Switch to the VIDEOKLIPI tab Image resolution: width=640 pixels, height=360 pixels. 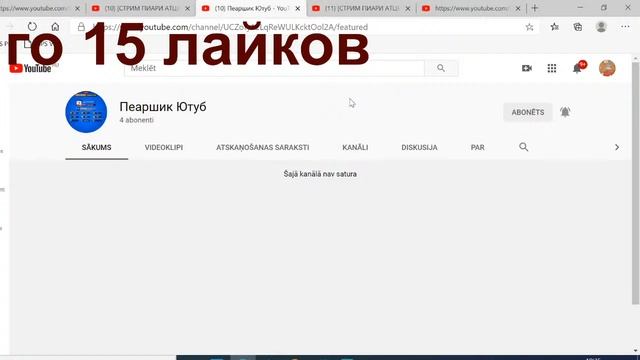164,147
